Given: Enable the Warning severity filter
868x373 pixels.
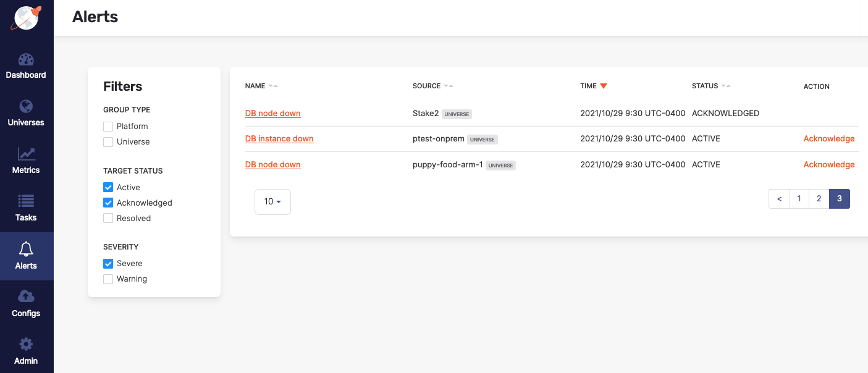Looking at the screenshot, I should [108, 279].
